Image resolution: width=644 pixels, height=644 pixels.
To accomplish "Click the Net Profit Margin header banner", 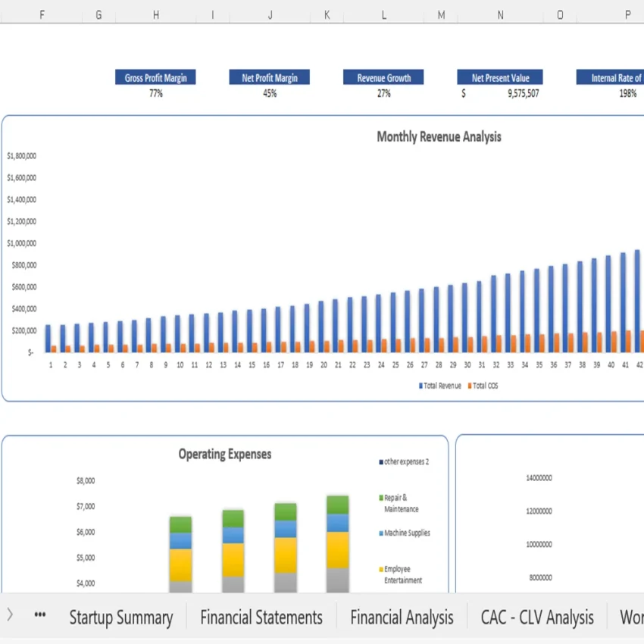I will coord(269,77).
